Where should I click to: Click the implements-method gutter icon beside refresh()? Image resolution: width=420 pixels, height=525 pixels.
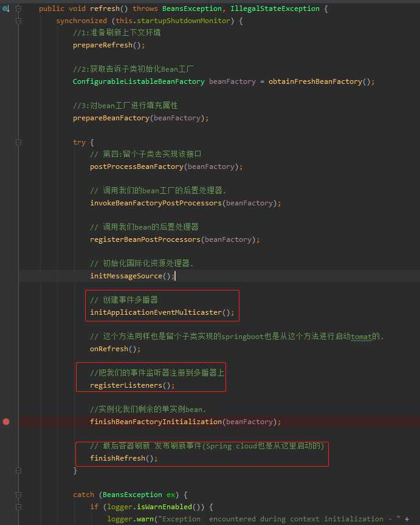6,9
